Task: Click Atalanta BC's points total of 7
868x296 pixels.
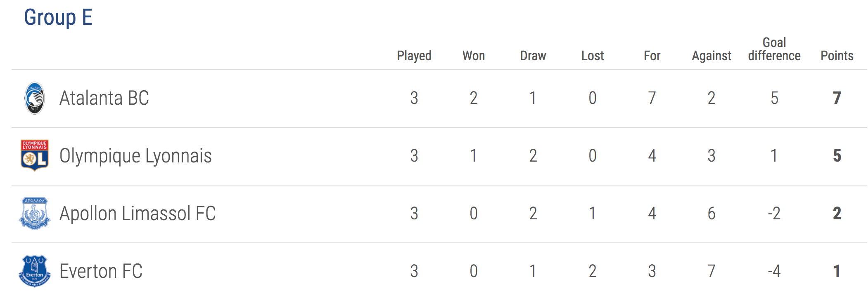Action: pos(837,98)
